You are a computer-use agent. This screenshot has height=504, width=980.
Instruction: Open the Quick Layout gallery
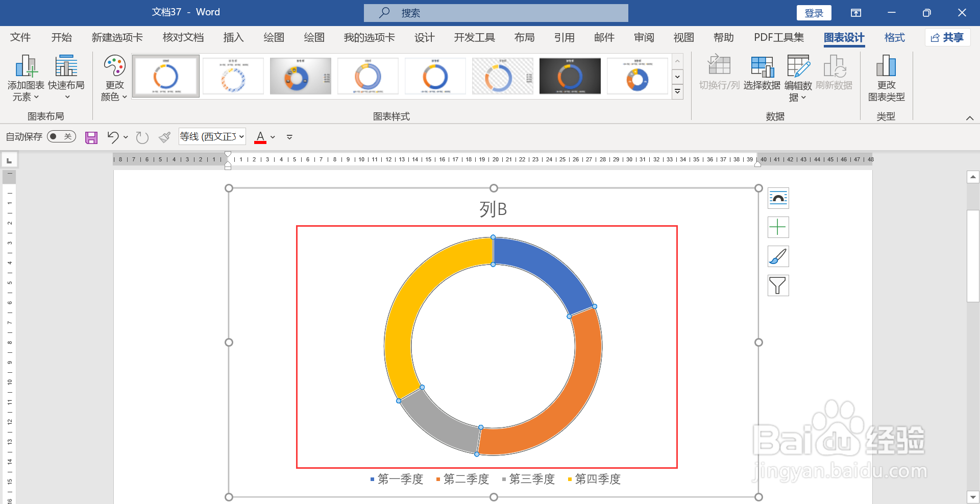66,78
